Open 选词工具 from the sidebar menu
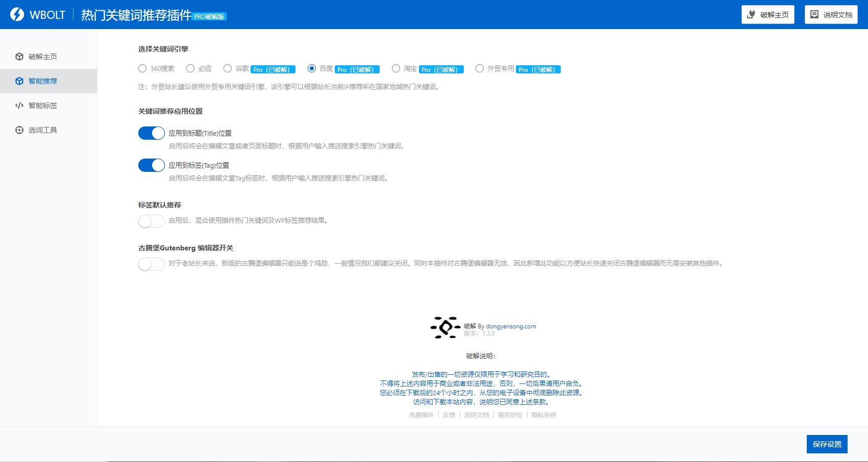 click(x=43, y=130)
